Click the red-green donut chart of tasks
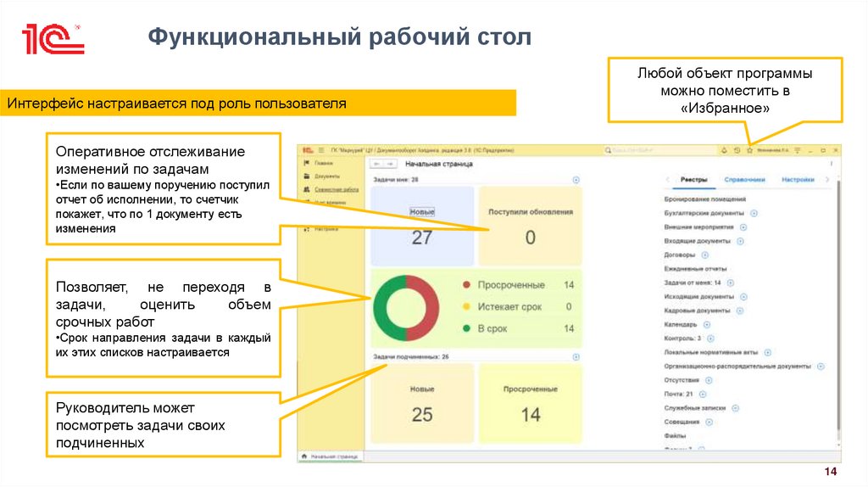868x487 pixels. 406,307
